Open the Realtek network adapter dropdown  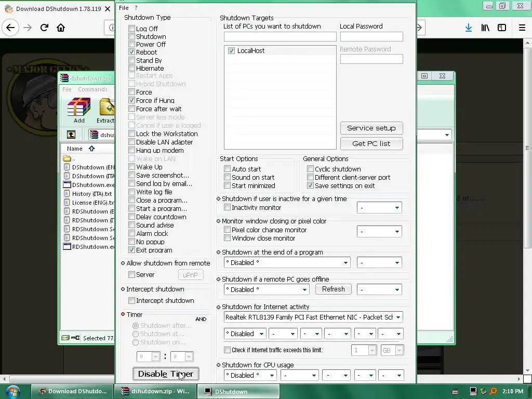coord(313,317)
